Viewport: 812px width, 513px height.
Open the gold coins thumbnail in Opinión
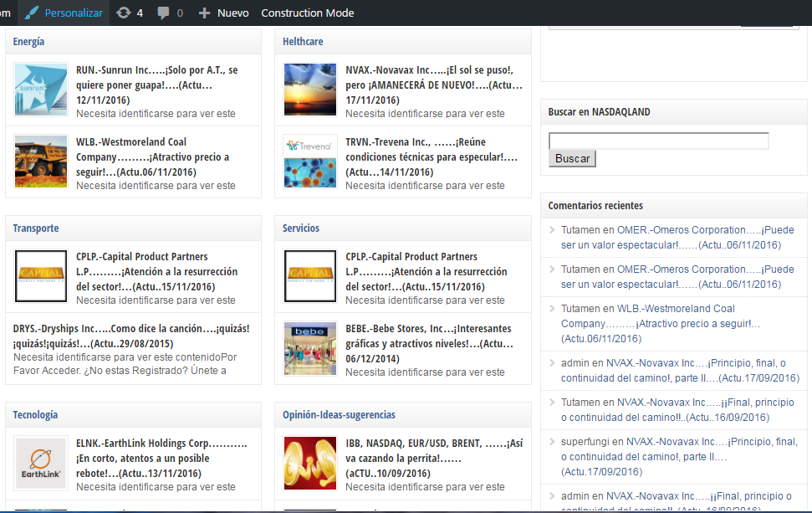(310, 463)
